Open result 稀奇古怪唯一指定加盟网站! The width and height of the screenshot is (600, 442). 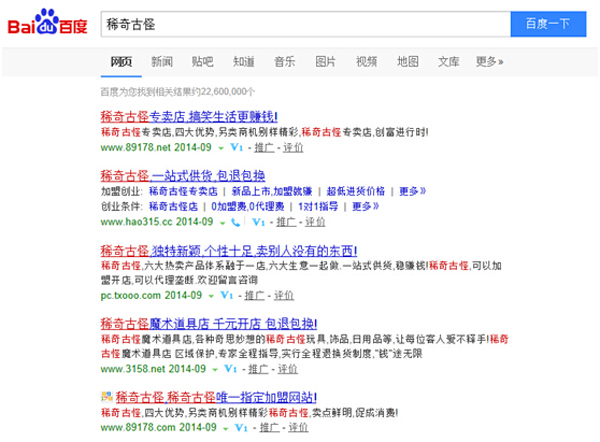click(x=216, y=397)
